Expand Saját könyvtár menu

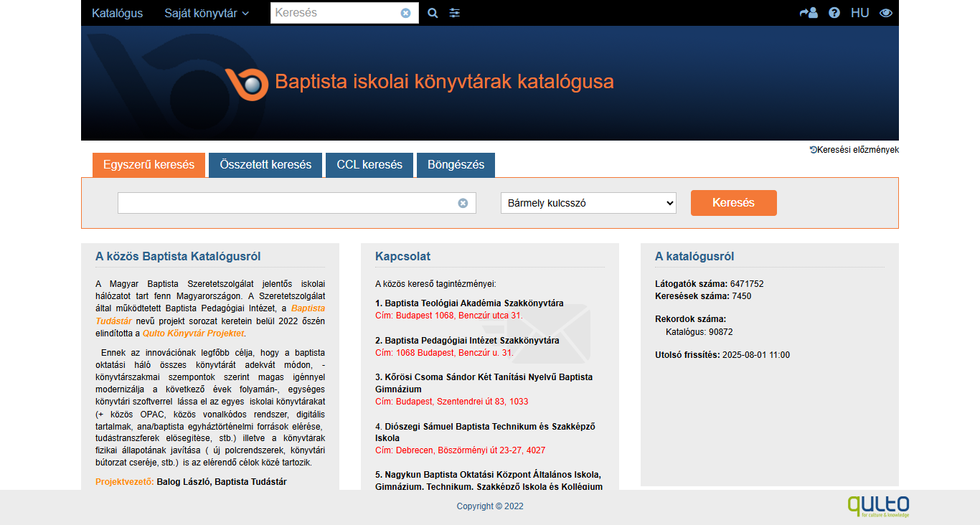(x=207, y=13)
